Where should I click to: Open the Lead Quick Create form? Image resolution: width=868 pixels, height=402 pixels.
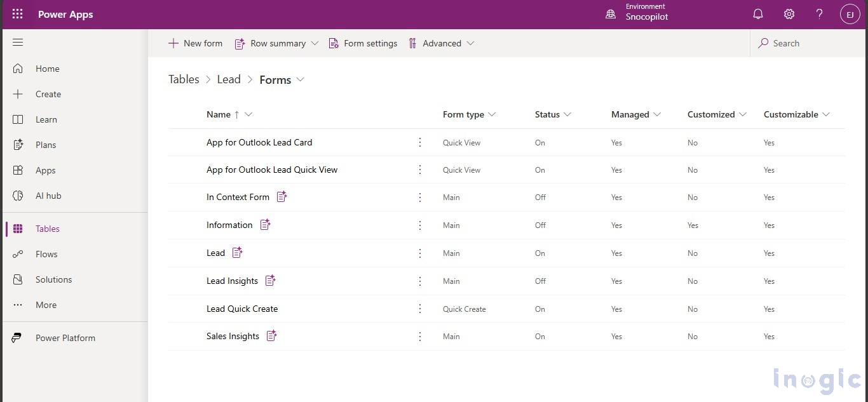pyautogui.click(x=242, y=309)
